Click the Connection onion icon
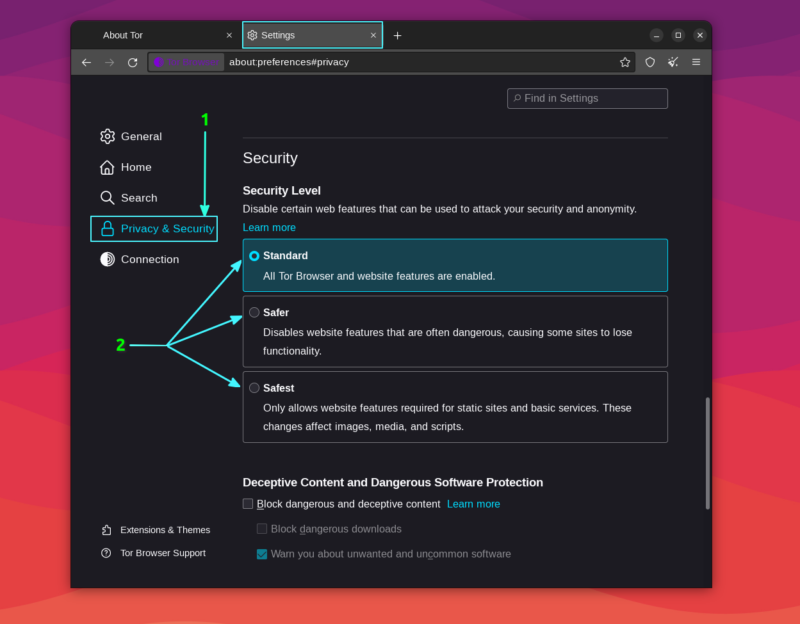This screenshot has height=624, width=800. click(x=107, y=259)
